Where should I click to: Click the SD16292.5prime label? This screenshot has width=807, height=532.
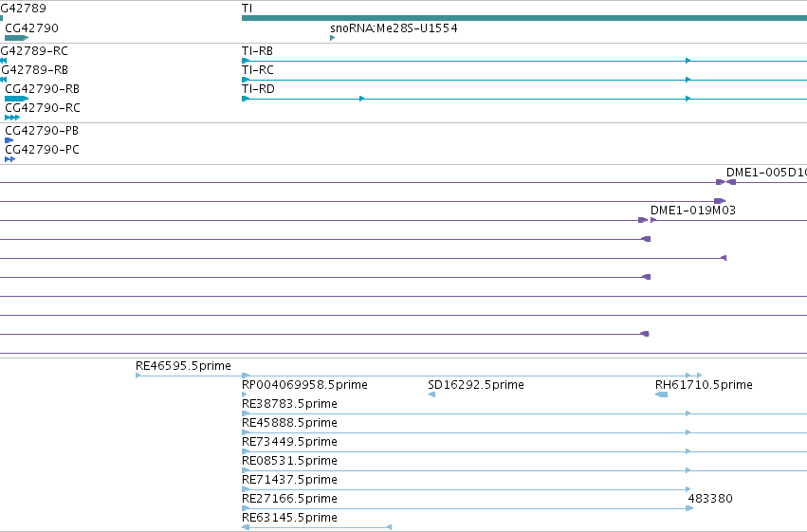click(476, 385)
